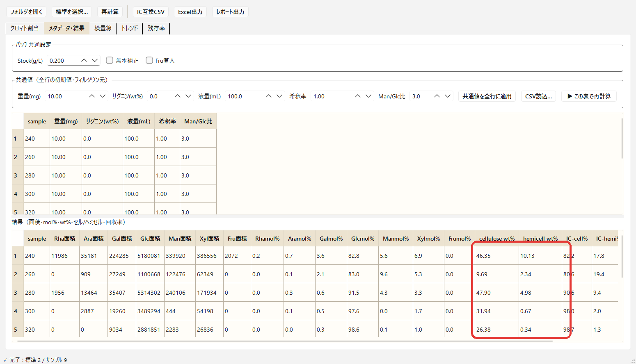
Task: Decrease 重量(mg) with its down arrow
Action: [103, 96]
